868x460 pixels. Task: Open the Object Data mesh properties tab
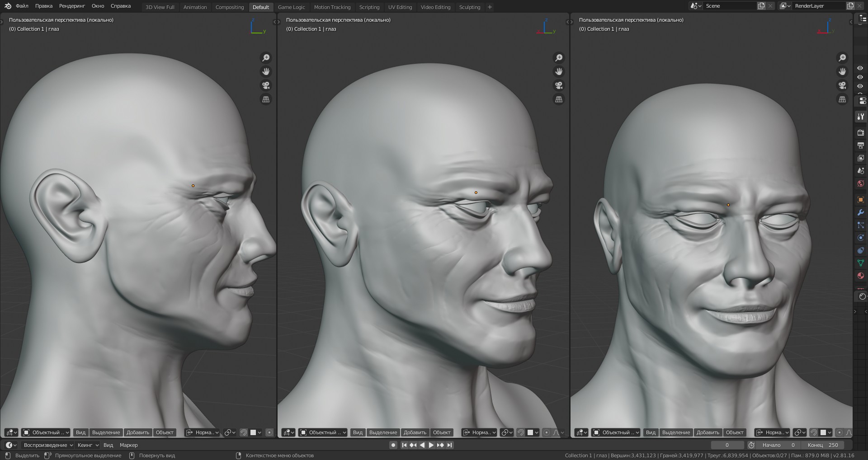860,263
